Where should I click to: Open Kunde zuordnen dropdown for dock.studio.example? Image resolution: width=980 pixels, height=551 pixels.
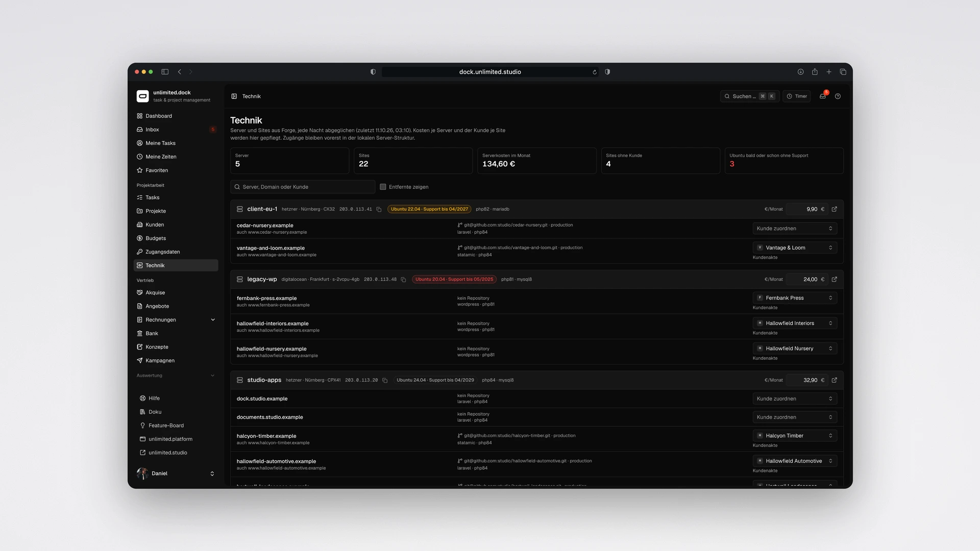[795, 398]
